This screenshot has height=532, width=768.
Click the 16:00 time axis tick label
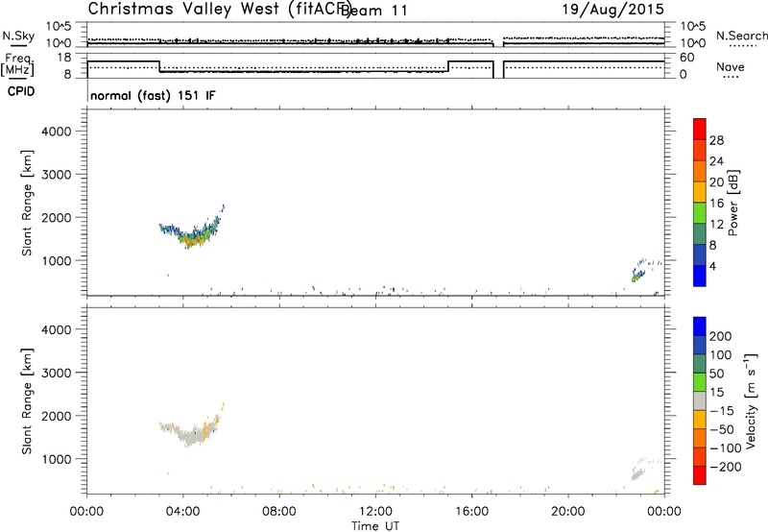tap(471, 512)
